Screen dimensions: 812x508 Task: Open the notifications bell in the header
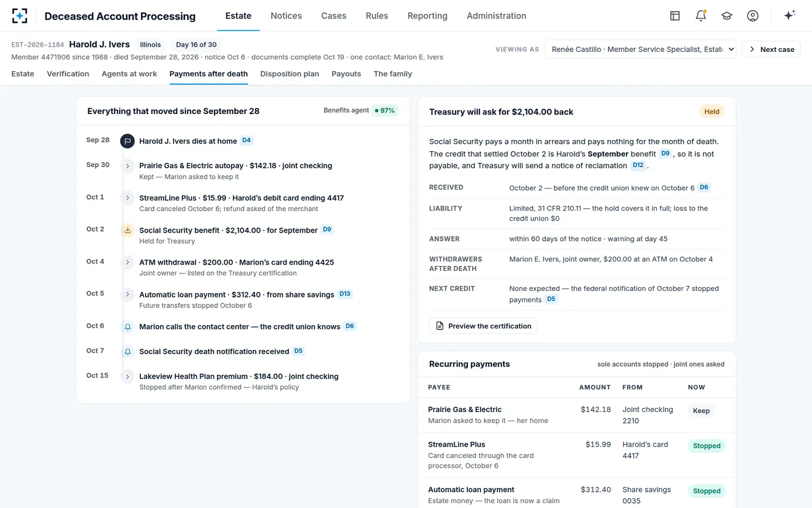click(x=701, y=16)
